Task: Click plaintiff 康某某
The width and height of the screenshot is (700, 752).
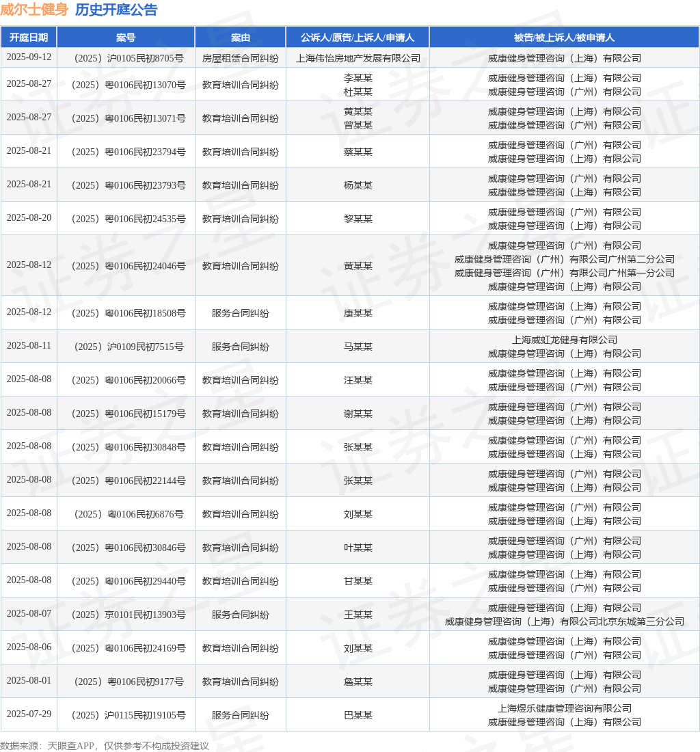Action: (358, 314)
